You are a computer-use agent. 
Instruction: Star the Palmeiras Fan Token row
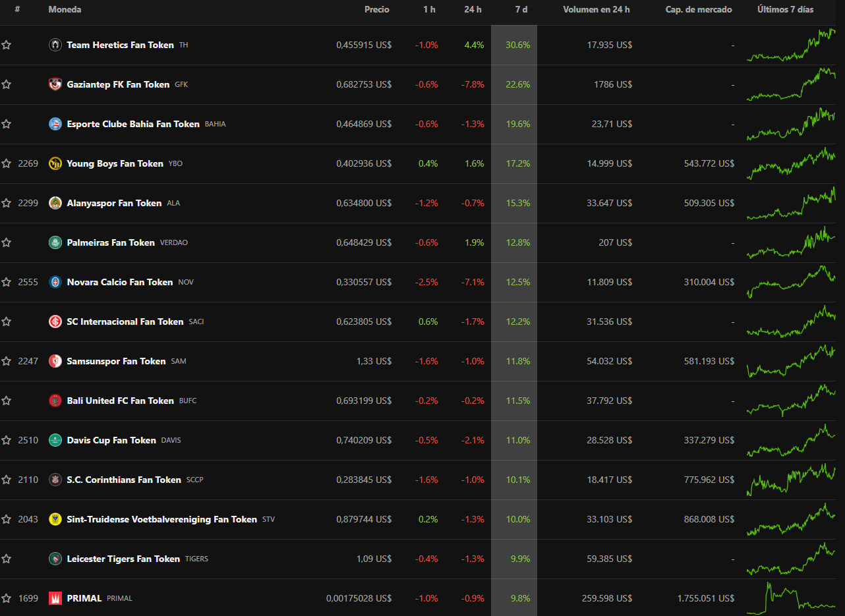click(7, 242)
